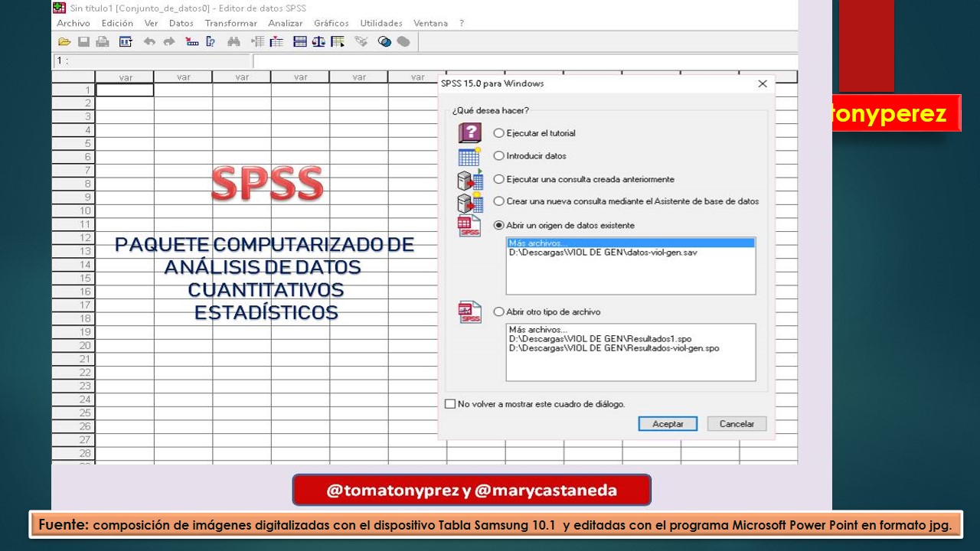Open the Transformar menu
Screen dimensions: 980x551
231,23
